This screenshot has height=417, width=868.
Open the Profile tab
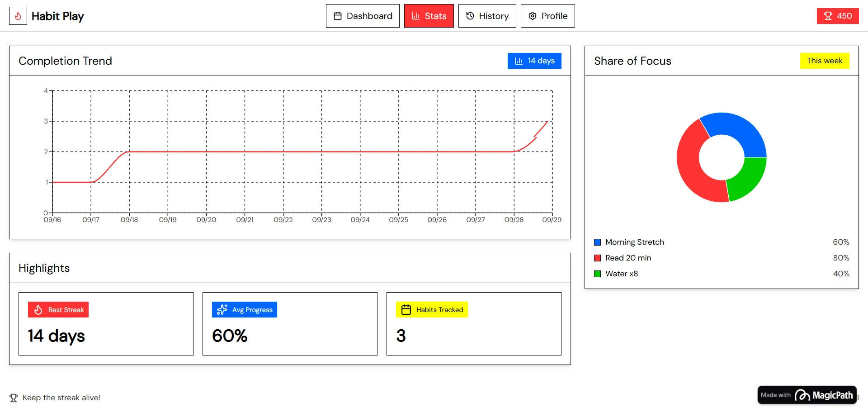(547, 16)
